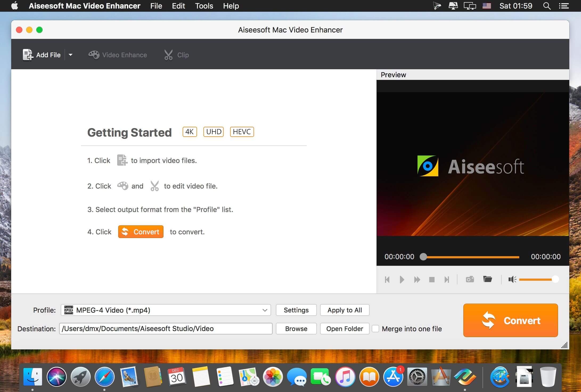Expand the Add File dropdown arrow
The width and height of the screenshot is (581, 392).
(x=71, y=55)
